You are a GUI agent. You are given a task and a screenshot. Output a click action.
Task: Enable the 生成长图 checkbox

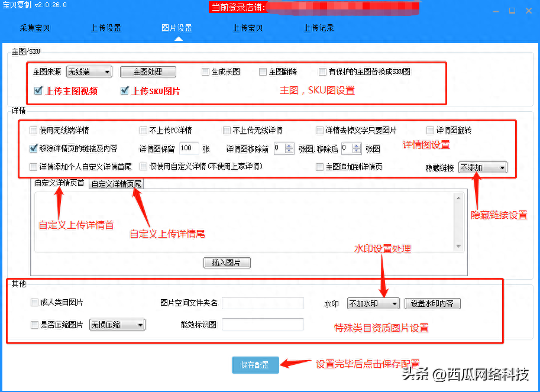tap(206, 72)
